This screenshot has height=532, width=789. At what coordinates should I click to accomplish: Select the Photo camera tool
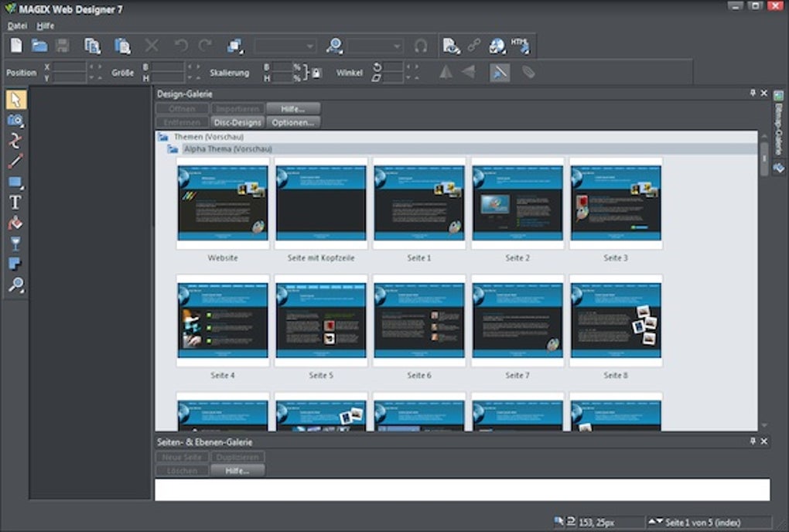(x=15, y=121)
